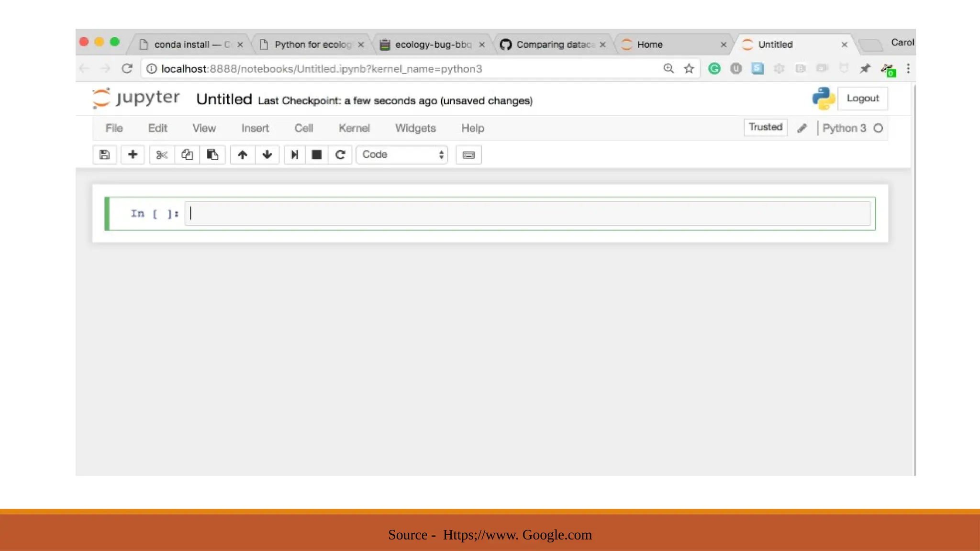Copy selected cells icon
The image size is (980, 551).
pyautogui.click(x=187, y=154)
